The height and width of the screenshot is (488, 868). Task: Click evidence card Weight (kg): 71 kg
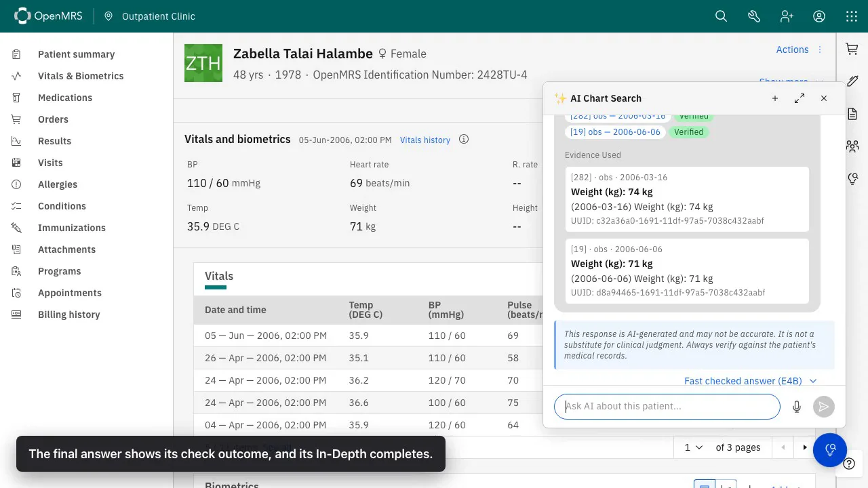pos(687,271)
